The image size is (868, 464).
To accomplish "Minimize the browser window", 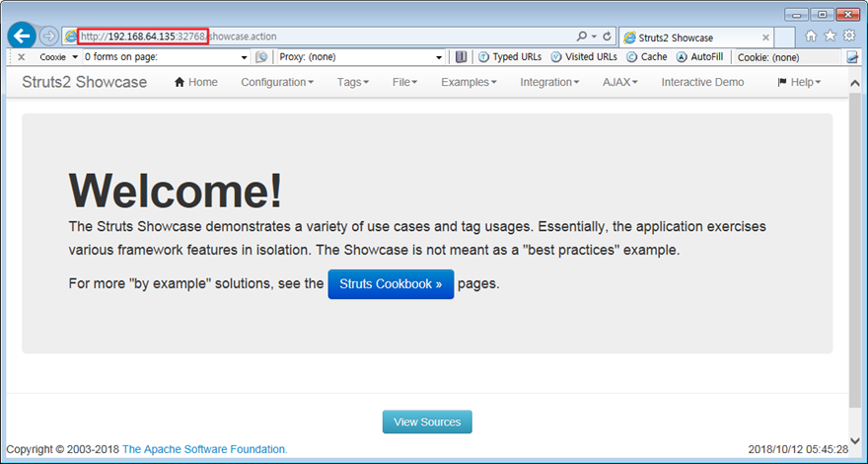I will (797, 15).
